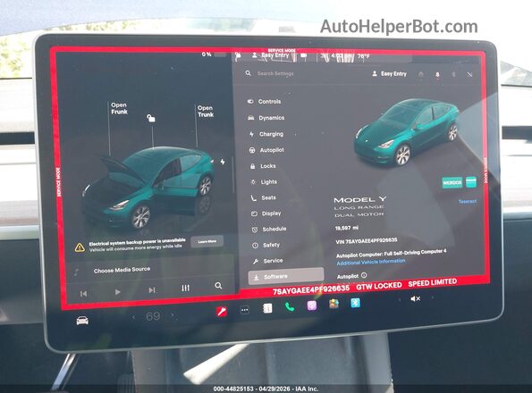Select the Display menu item
Viewport: 532px width, 393px height.
point(266,213)
